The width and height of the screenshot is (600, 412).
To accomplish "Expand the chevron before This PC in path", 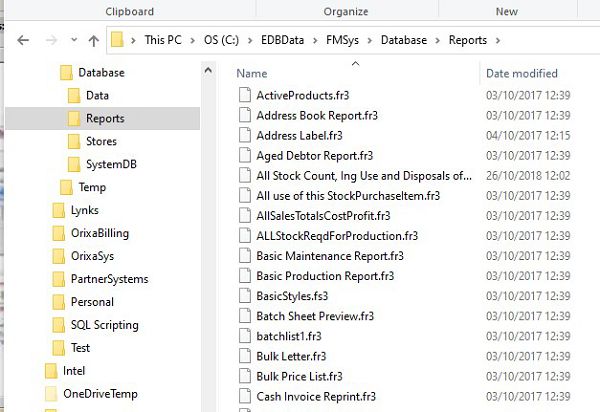I will pyautogui.click(x=133, y=40).
